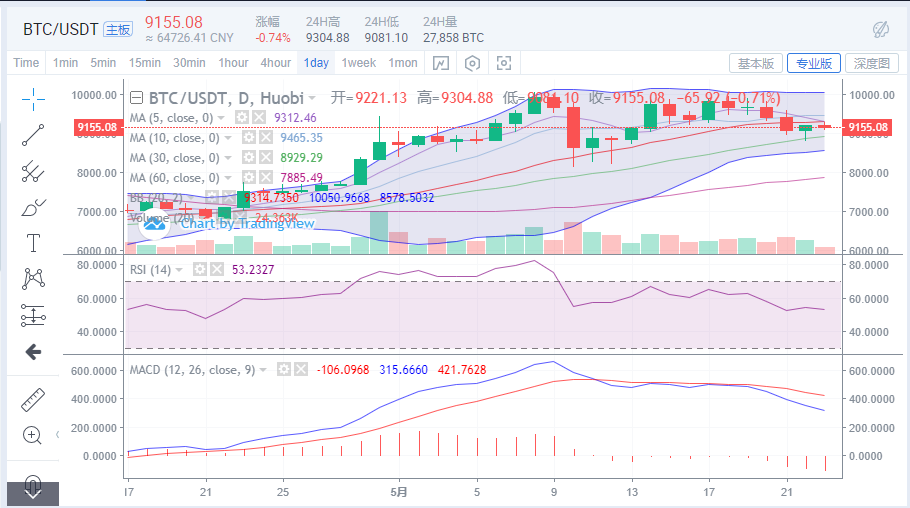Screen dimensions: 910x508
Task: Remove the MA 60 indicator
Action: (x=266, y=177)
